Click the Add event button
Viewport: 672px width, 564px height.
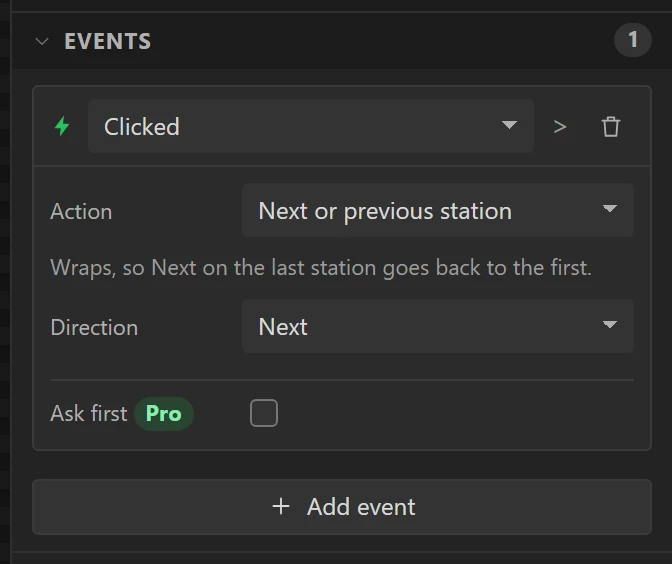tap(342, 507)
